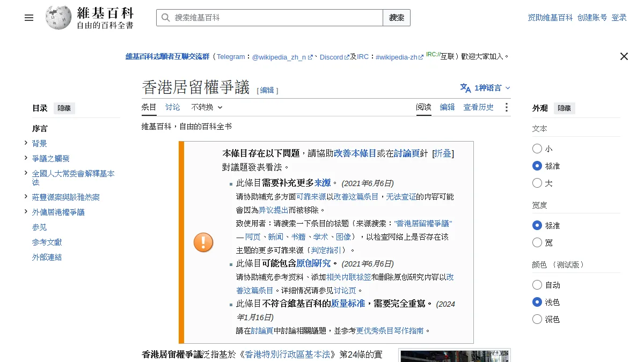Expand the 爭議之觸發 contents section

pos(26,158)
